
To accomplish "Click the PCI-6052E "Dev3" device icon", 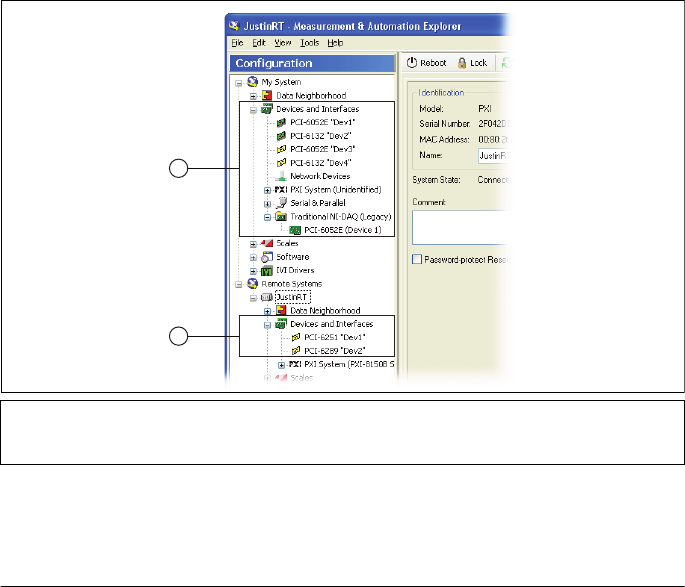I will pyautogui.click(x=281, y=150).
